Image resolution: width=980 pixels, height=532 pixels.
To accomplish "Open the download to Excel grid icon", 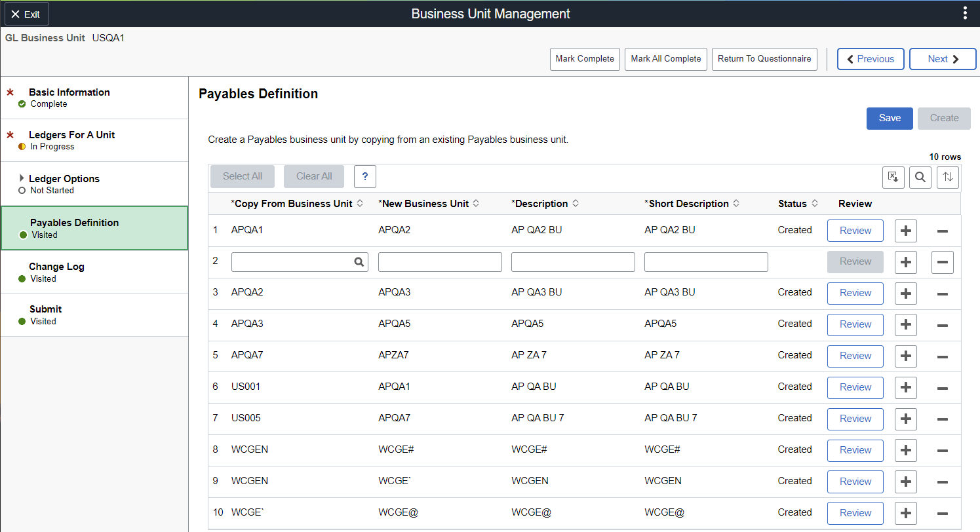I will tap(893, 177).
